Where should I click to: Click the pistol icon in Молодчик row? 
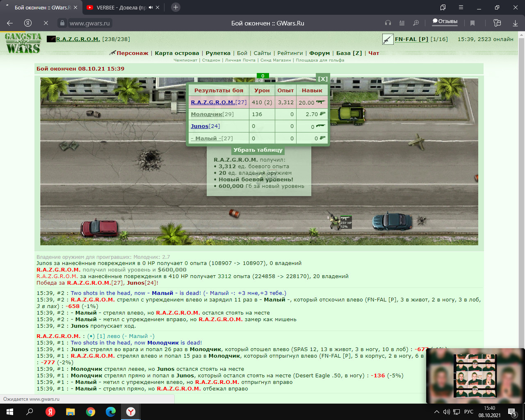pos(322,114)
